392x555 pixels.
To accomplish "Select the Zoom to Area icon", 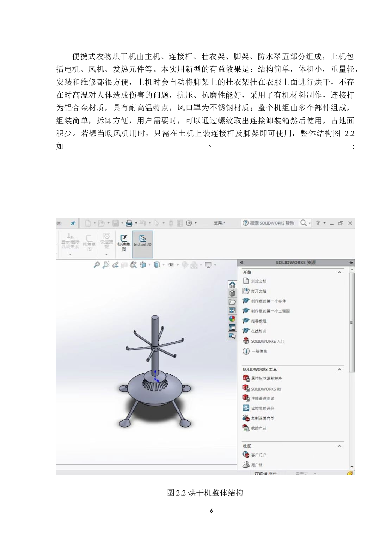I will [x=106, y=265].
